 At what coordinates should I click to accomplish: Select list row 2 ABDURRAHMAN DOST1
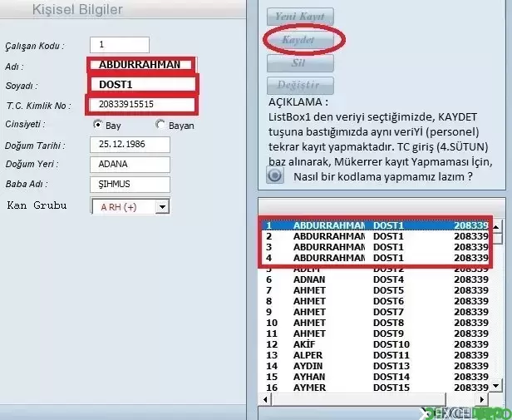(x=376, y=236)
